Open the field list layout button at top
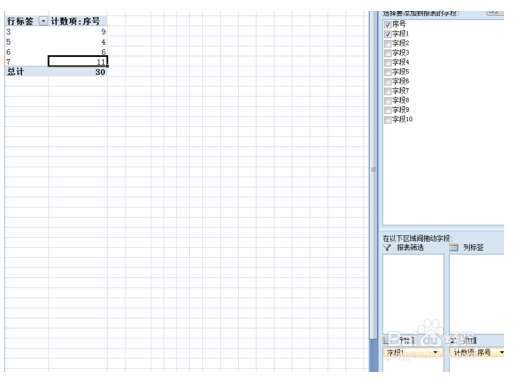The height and width of the screenshot is (381, 524). (494, 12)
